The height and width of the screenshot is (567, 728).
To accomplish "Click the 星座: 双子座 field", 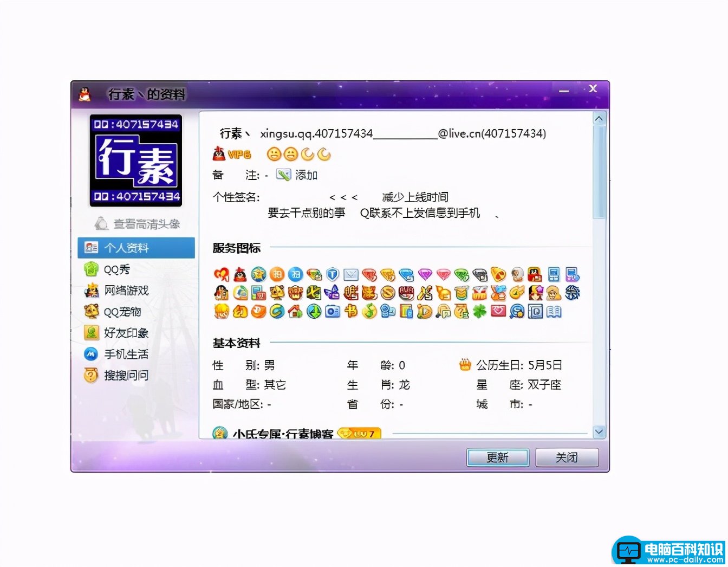I will (518, 385).
